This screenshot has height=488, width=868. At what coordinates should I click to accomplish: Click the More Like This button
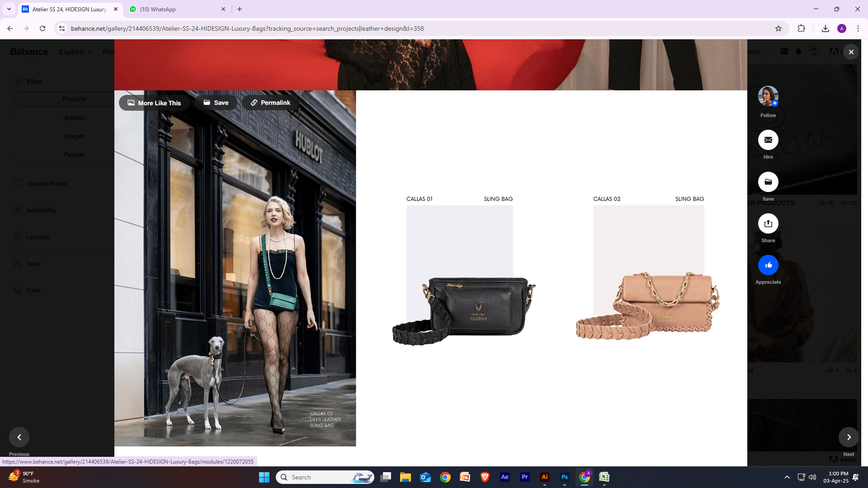[154, 103]
